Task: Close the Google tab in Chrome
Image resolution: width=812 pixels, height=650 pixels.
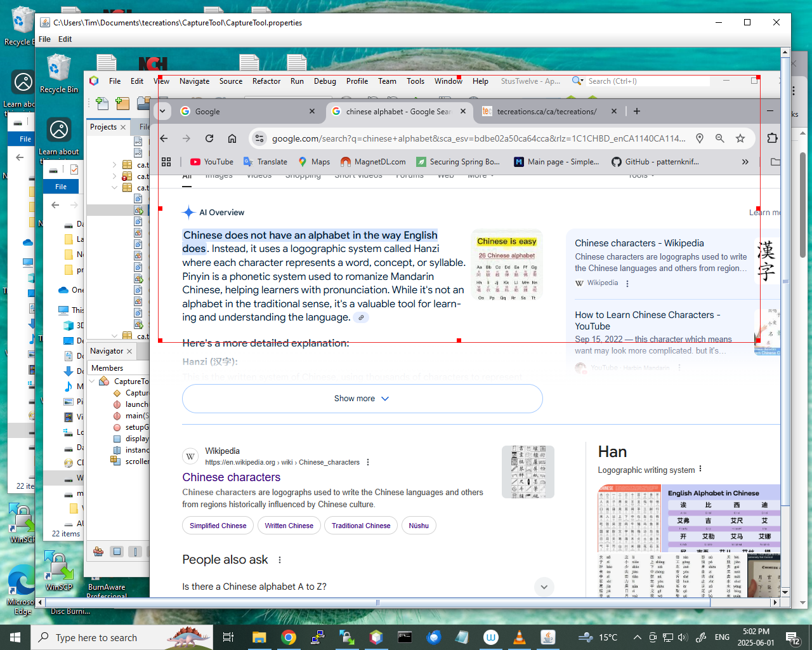Action: pyautogui.click(x=312, y=111)
